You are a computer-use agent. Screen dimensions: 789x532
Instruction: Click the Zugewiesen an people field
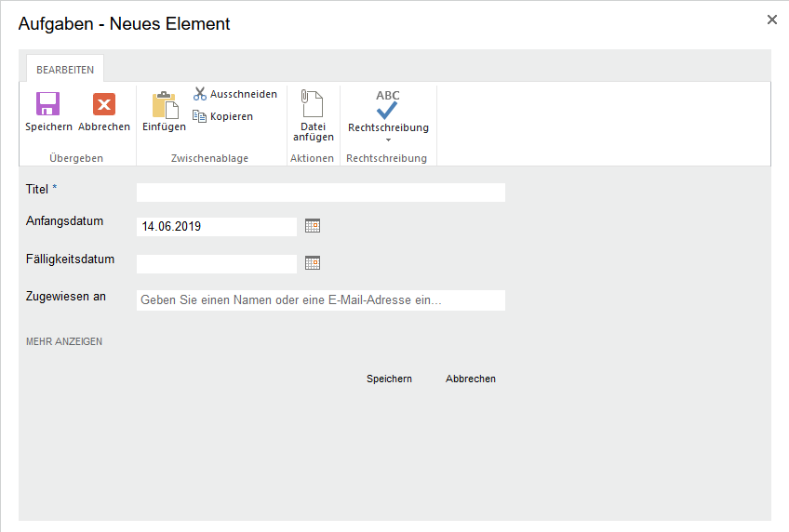pyautogui.click(x=320, y=300)
